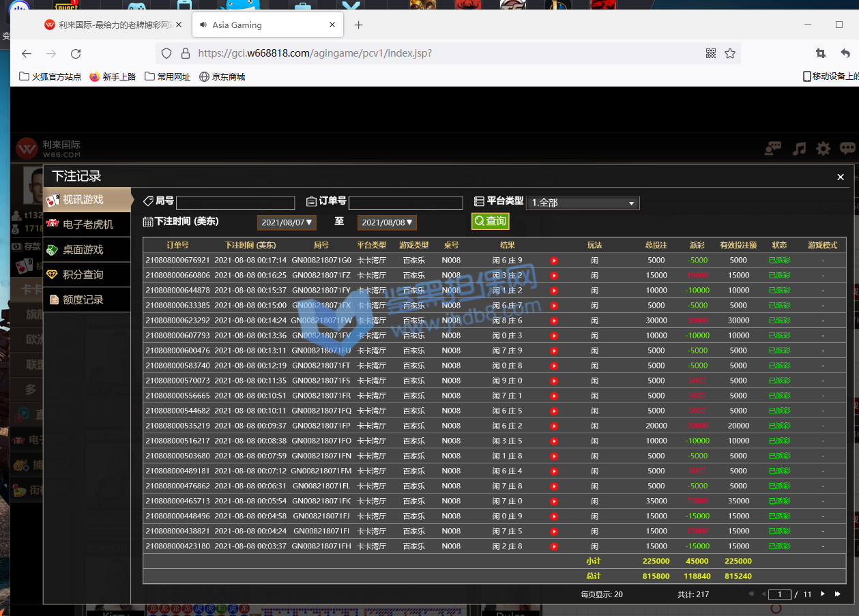859x616 pixels.
Task: Click the QR code icon in address bar
Action: [x=711, y=53]
